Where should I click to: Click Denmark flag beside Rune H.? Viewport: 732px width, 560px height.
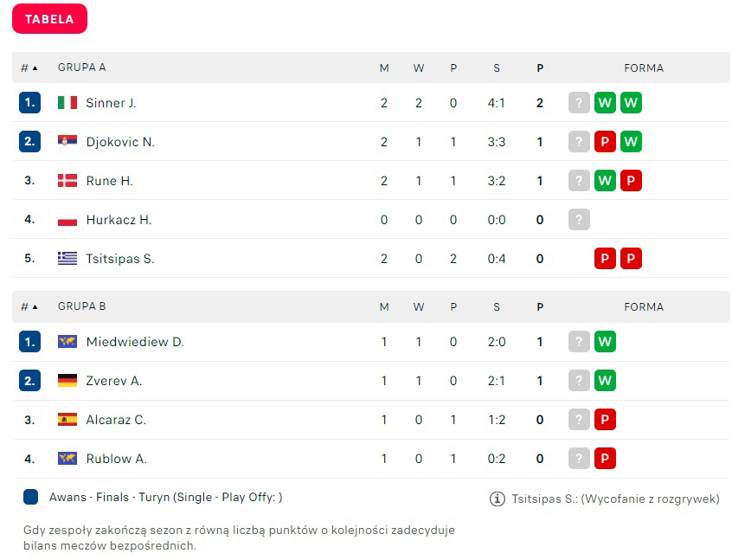(67, 181)
